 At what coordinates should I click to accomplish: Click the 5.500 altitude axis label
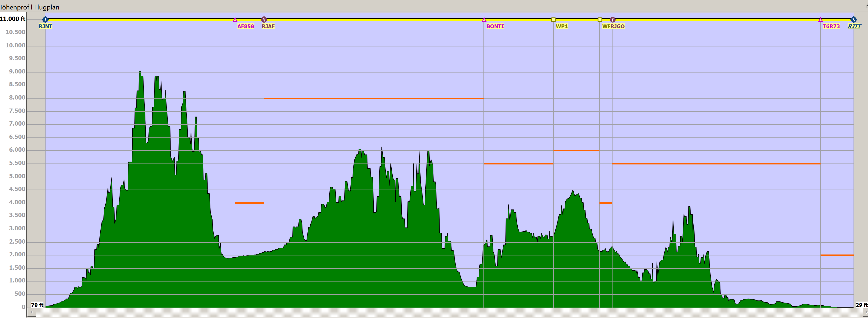point(17,163)
